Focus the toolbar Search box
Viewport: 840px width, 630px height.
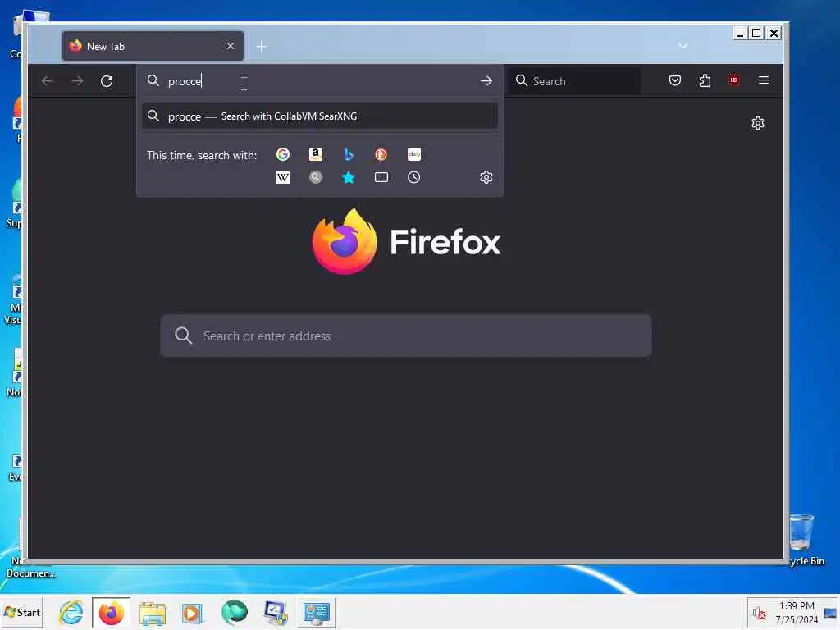click(574, 81)
